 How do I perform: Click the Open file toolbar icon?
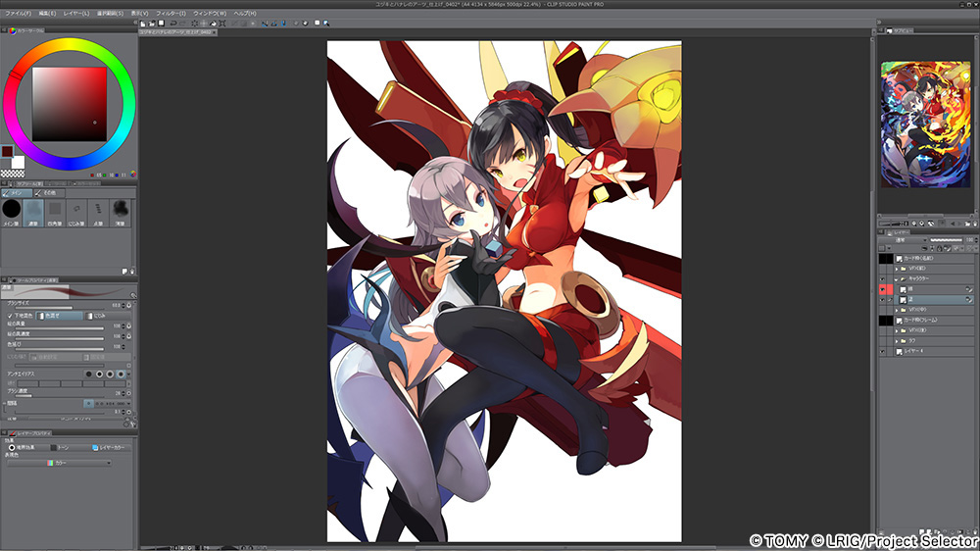pyautogui.click(x=152, y=24)
